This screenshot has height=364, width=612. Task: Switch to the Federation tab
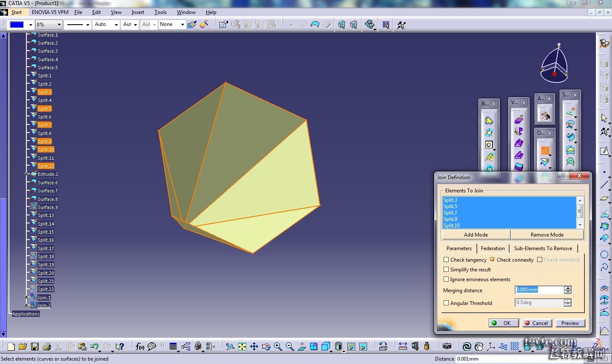(x=493, y=248)
